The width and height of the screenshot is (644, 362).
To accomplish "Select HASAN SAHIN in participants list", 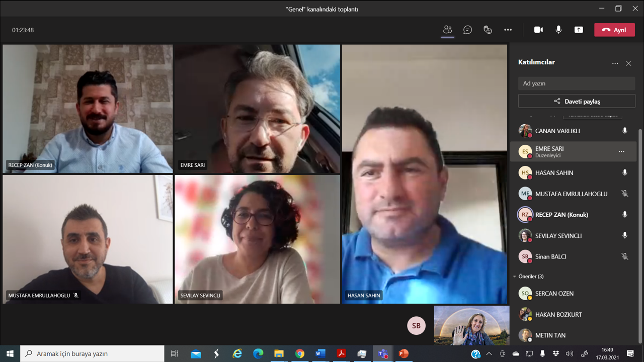I will tap(554, 173).
